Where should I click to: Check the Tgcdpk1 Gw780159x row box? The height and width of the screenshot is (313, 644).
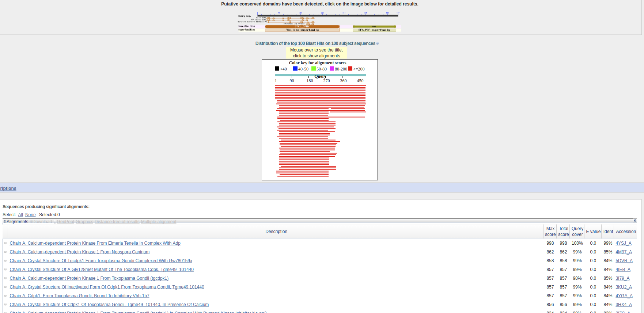coord(5,261)
